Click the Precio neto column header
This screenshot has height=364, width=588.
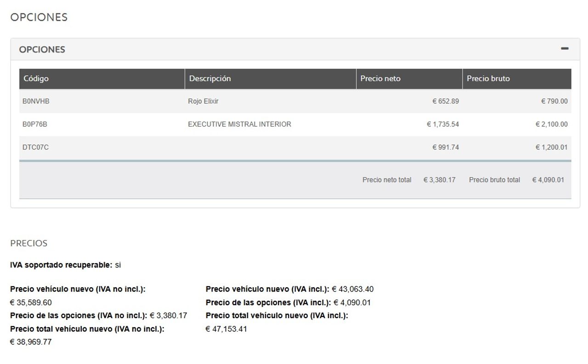pos(380,78)
